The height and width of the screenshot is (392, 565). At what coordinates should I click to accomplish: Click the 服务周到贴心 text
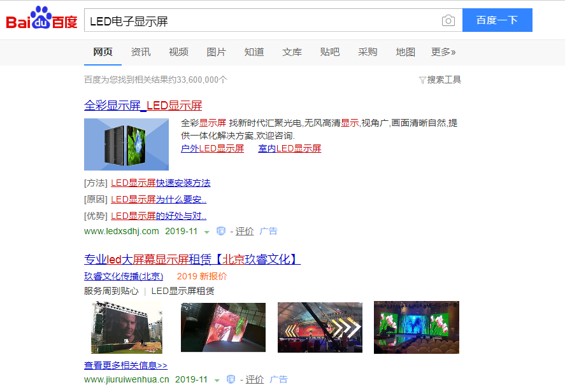[x=111, y=291]
